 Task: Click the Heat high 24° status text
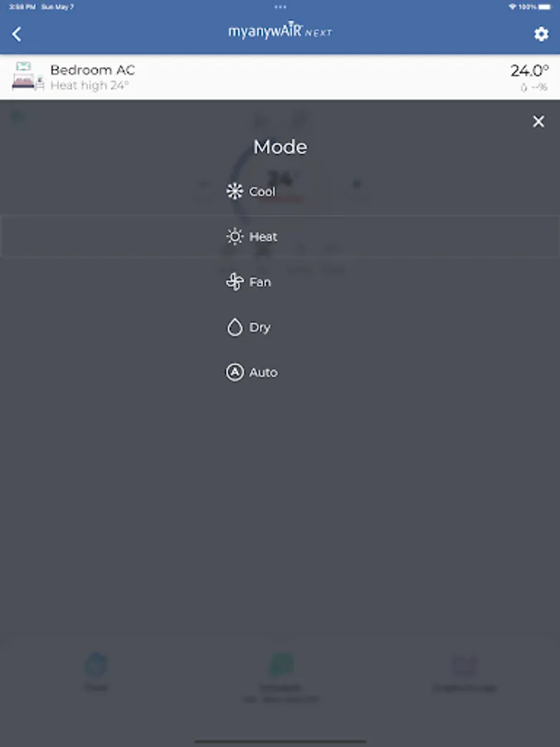pyautogui.click(x=90, y=85)
